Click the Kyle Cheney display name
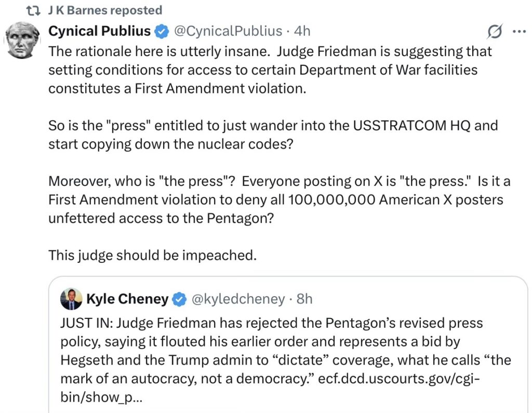 (127, 299)
